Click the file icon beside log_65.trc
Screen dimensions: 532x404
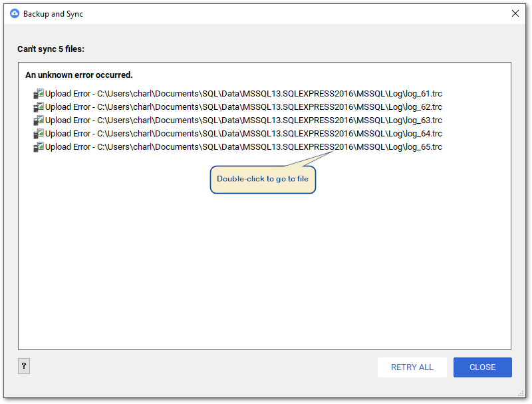tap(39, 147)
